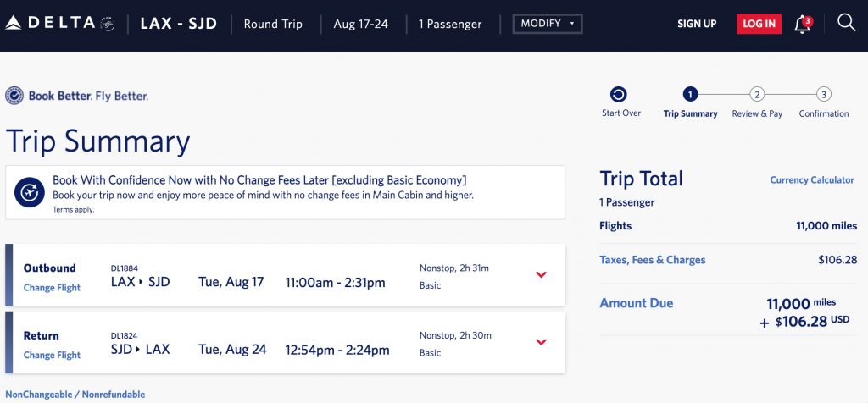Change Flight for the Return trip
868x403 pixels.
[x=52, y=356]
